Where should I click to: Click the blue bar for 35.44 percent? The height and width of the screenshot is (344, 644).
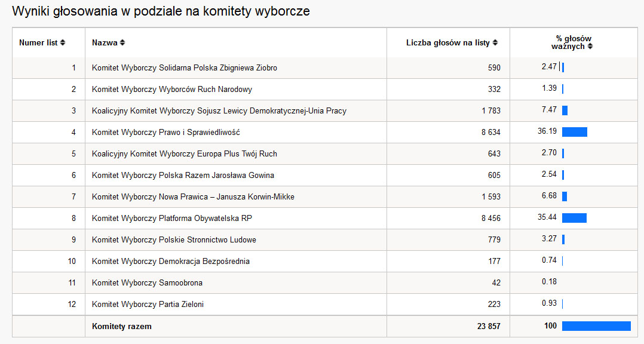pos(574,218)
